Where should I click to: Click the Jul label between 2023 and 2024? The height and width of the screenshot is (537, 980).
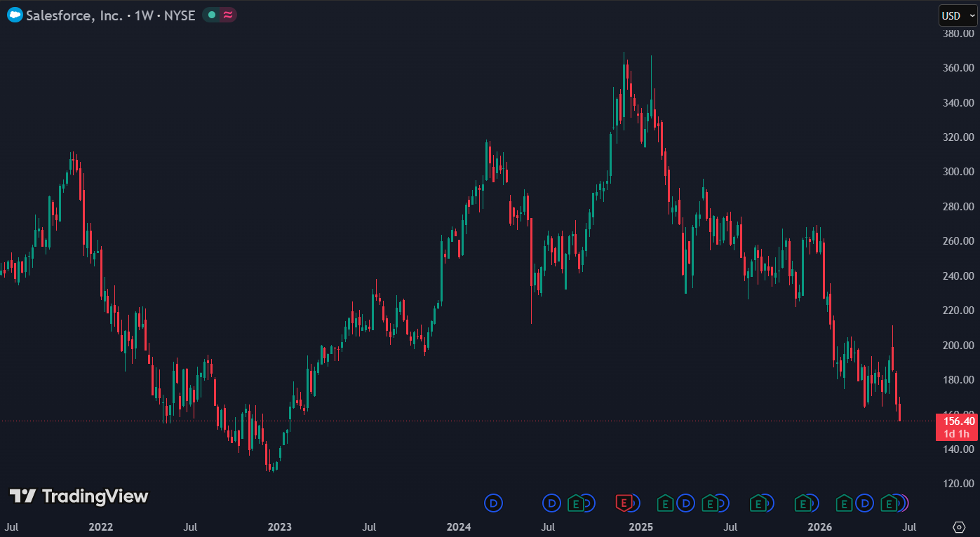[x=369, y=526]
